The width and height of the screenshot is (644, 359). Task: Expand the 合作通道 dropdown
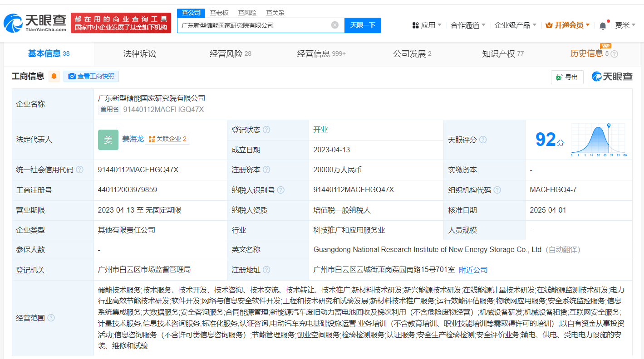(x=467, y=25)
